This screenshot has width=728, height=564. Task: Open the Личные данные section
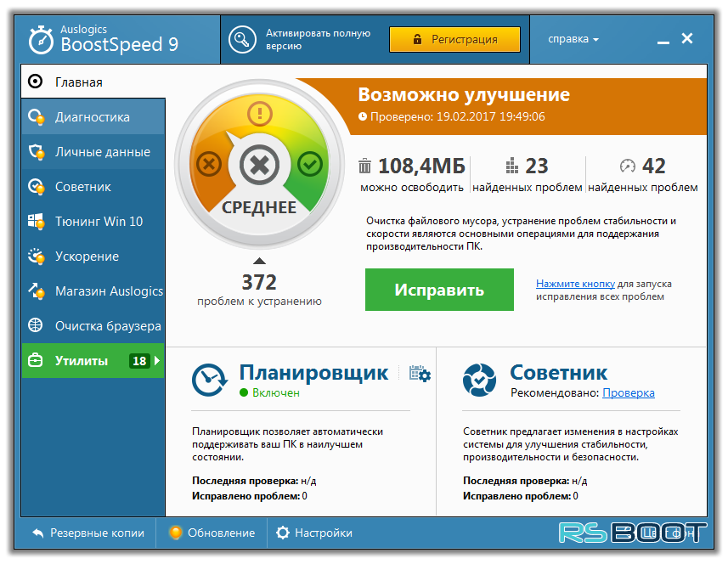tap(93, 152)
